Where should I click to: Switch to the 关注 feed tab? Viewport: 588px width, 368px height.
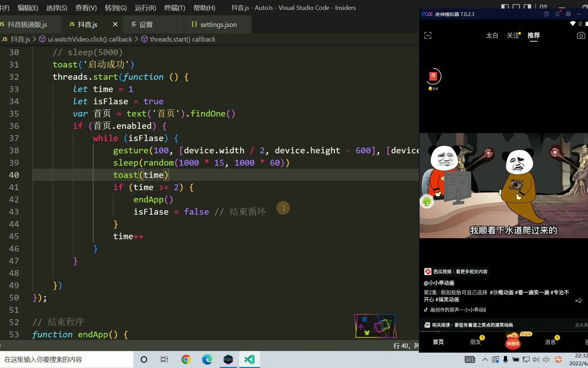pos(513,35)
